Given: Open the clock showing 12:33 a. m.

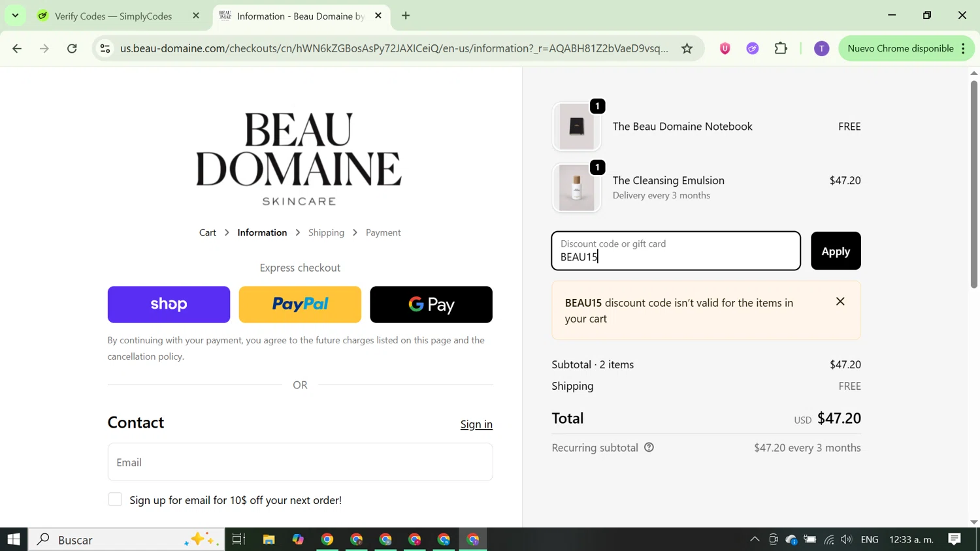Looking at the screenshot, I should pyautogui.click(x=911, y=539).
